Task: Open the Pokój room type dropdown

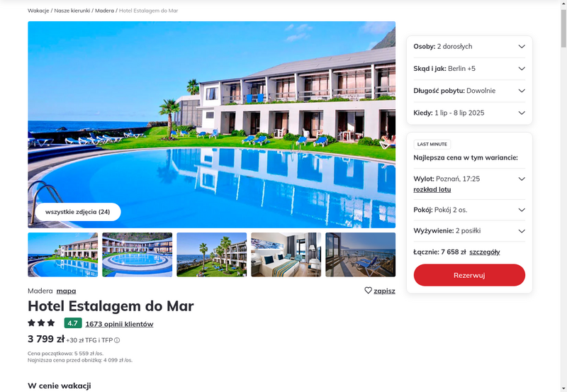Action: pyautogui.click(x=469, y=210)
